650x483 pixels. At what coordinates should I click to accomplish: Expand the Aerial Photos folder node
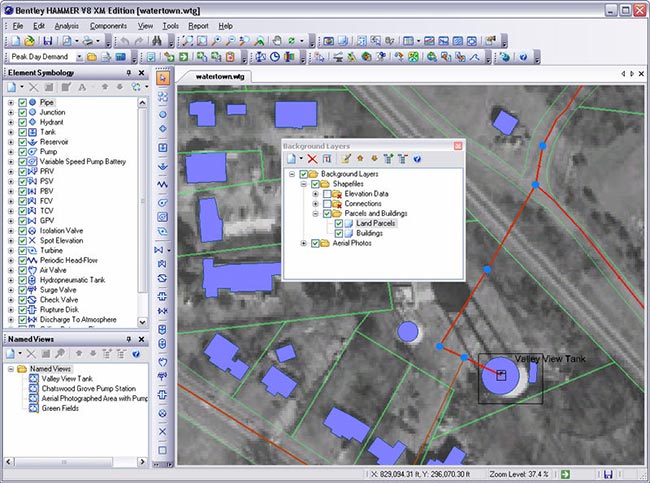(x=303, y=243)
